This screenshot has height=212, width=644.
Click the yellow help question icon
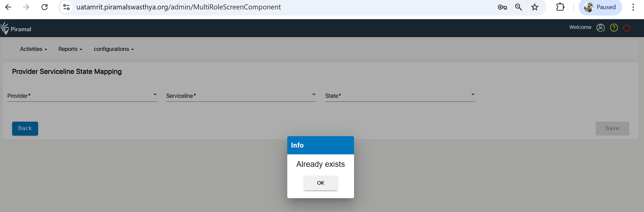(x=614, y=28)
